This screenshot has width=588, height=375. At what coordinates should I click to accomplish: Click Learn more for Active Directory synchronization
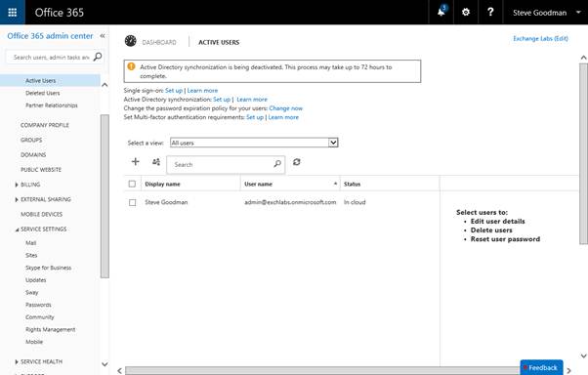click(252, 100)
